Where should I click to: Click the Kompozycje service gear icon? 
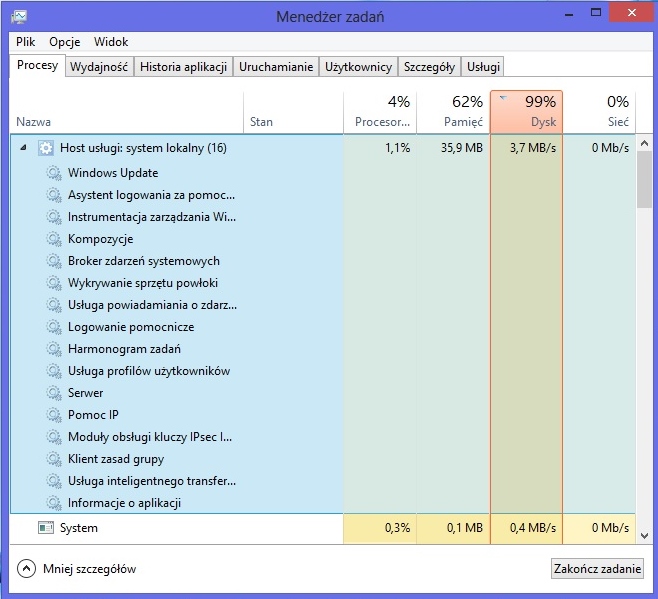[54, 239]
